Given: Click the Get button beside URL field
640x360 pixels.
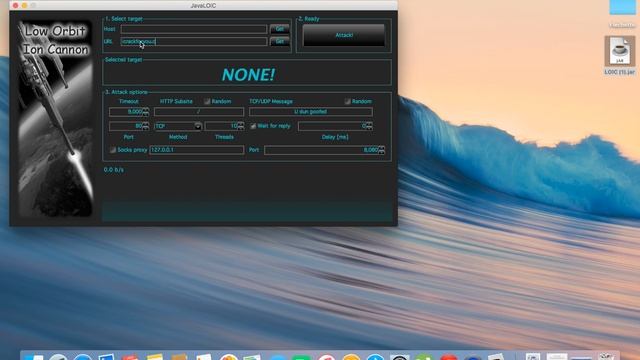Looking at the screenshot, I should pos(280,41).
